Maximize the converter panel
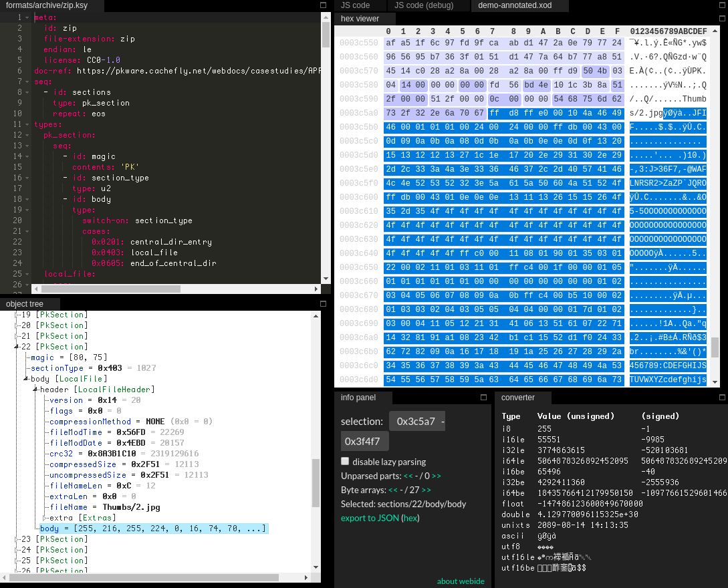Image resolution: width=728 pixels, height=588 pixels. (x=722, y=398)
